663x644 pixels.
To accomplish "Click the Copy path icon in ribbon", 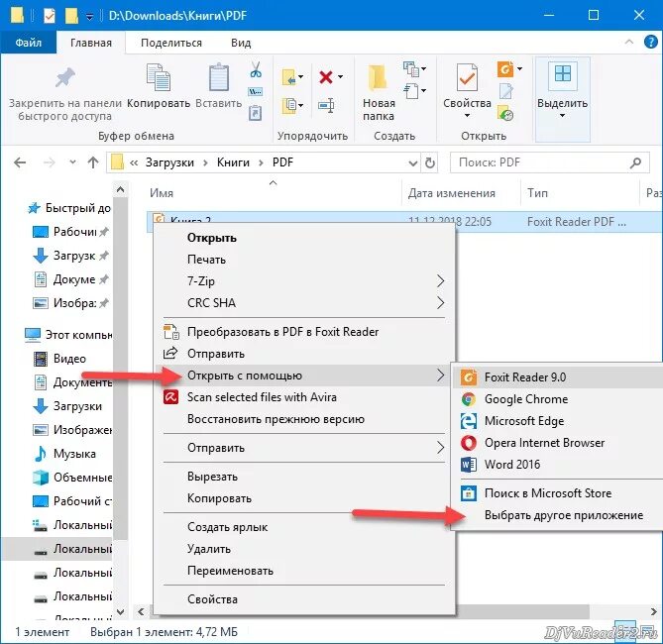I will pos(255,92).
